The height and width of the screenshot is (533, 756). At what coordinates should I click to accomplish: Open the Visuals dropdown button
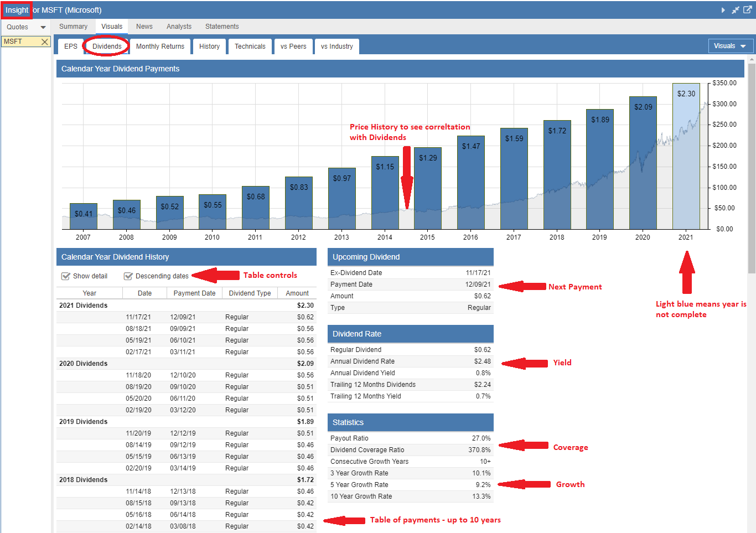730,46
